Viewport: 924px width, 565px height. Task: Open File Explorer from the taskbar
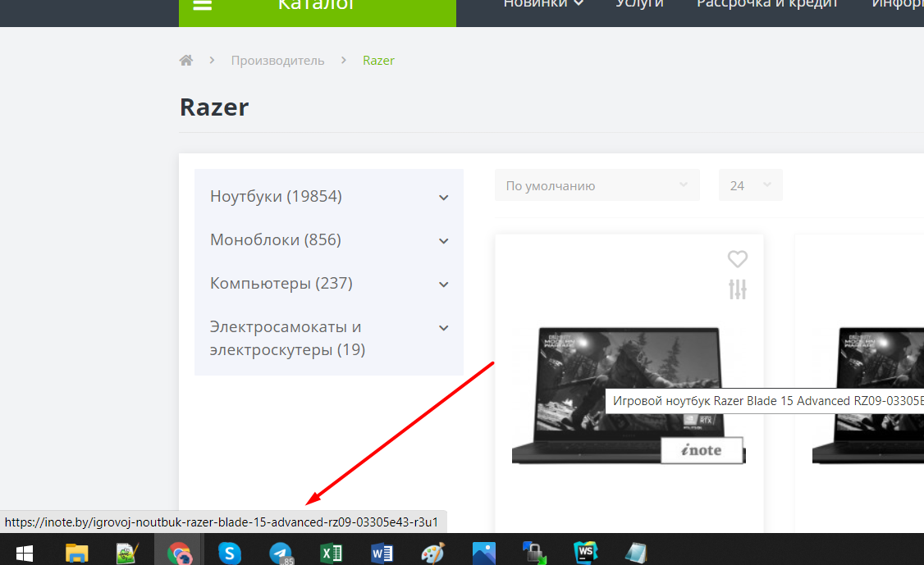pyautogui.click(x=76, y=554)
